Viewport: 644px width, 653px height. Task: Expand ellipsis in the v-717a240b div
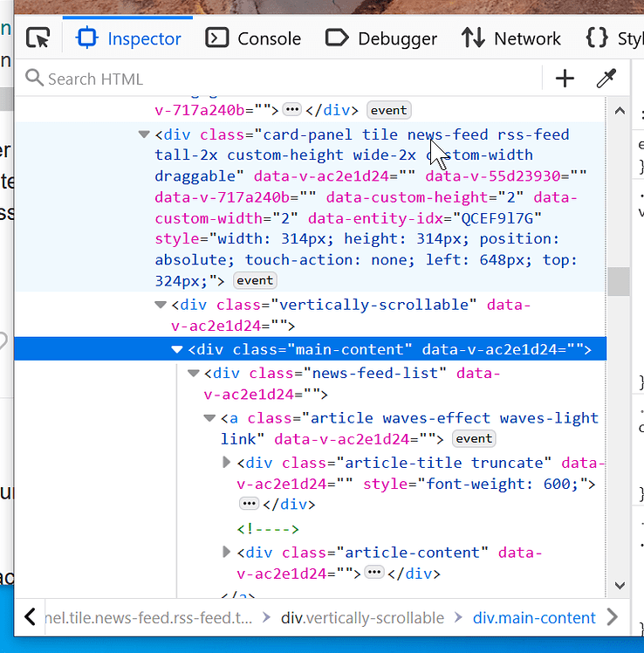291,110
